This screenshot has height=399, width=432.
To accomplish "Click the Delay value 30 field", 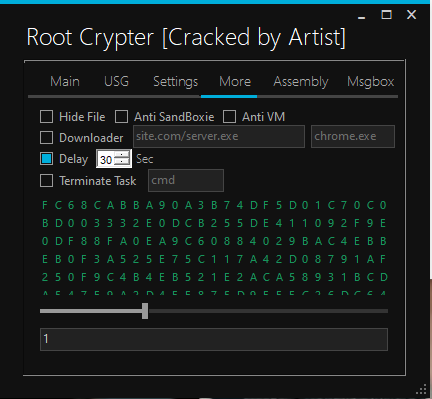I will [x=106, y=159].
